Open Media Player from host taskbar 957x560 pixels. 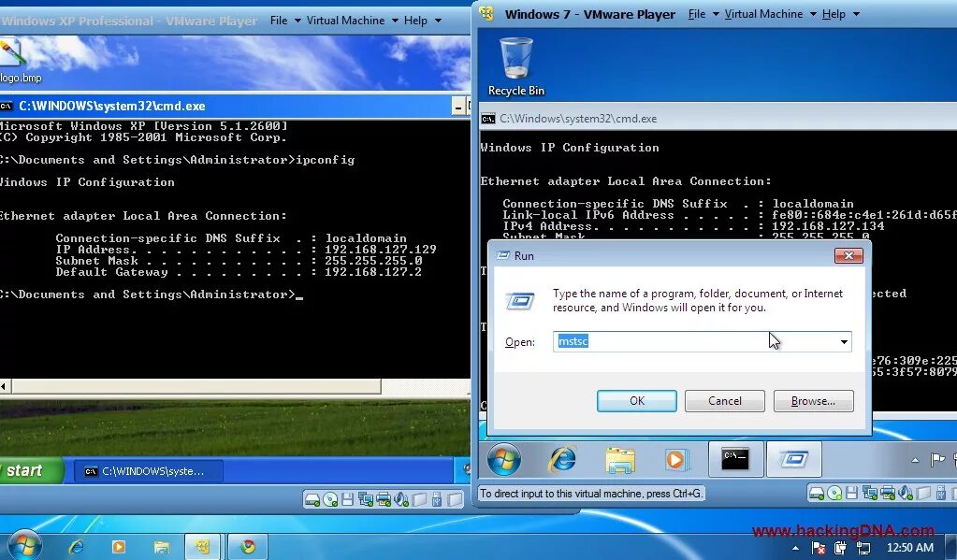[x=119, y=547]
